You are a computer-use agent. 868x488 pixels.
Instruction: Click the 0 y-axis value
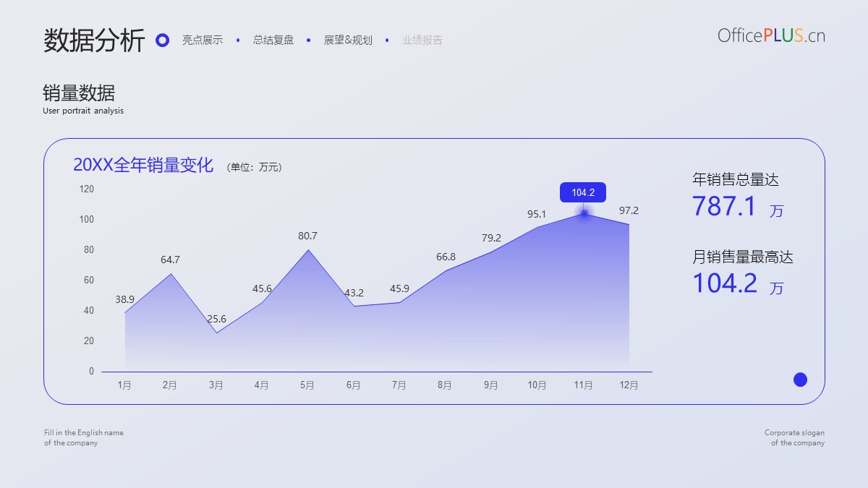[91, 372]
